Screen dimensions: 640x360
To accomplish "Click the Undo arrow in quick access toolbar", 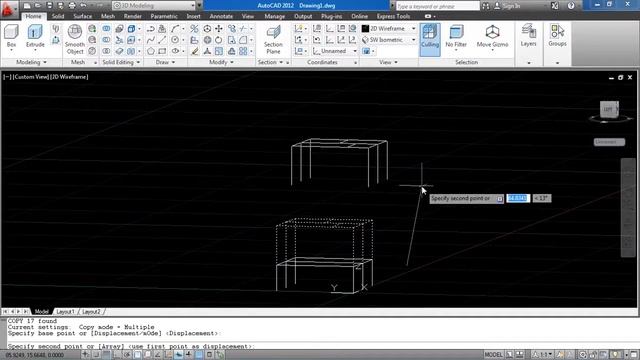I will click(83, 6).
